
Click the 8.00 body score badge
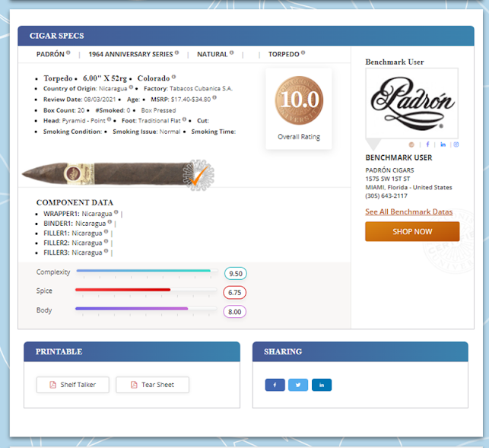[234, 312]
